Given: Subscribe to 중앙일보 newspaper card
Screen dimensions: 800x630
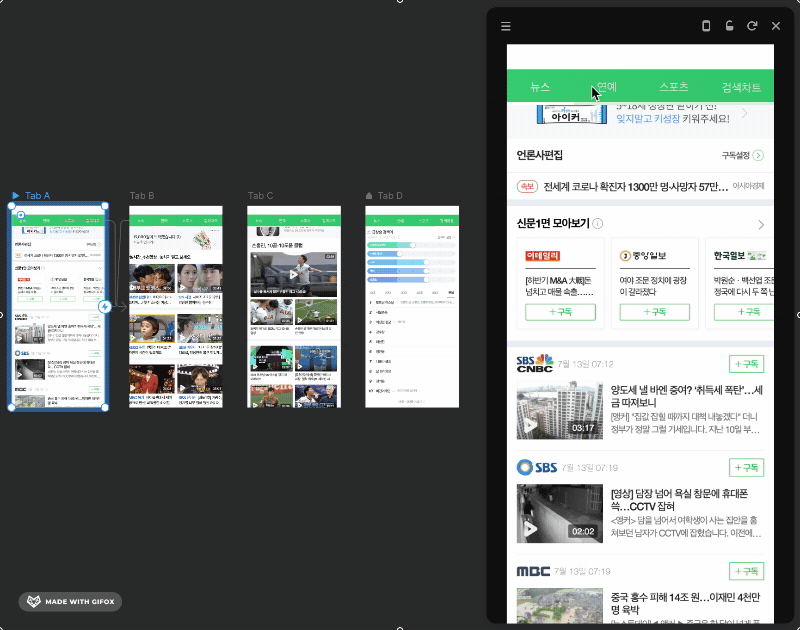Looking at the screenshot, I should 655,312.
